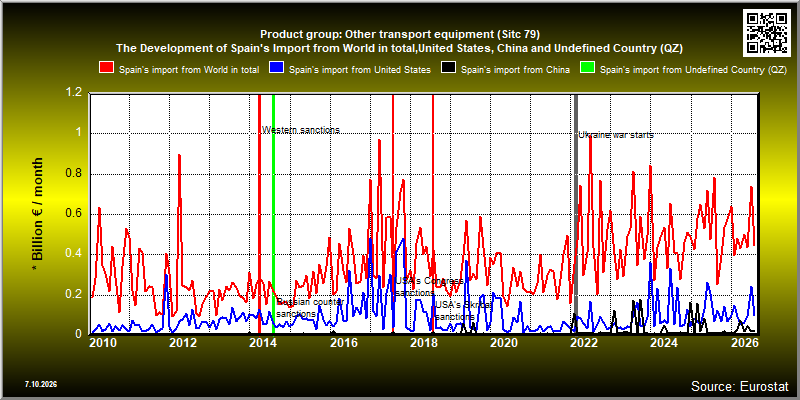Click the red World in total legend swatch
This screenshot has width=800, height=400.
click(x=107, y=69)
